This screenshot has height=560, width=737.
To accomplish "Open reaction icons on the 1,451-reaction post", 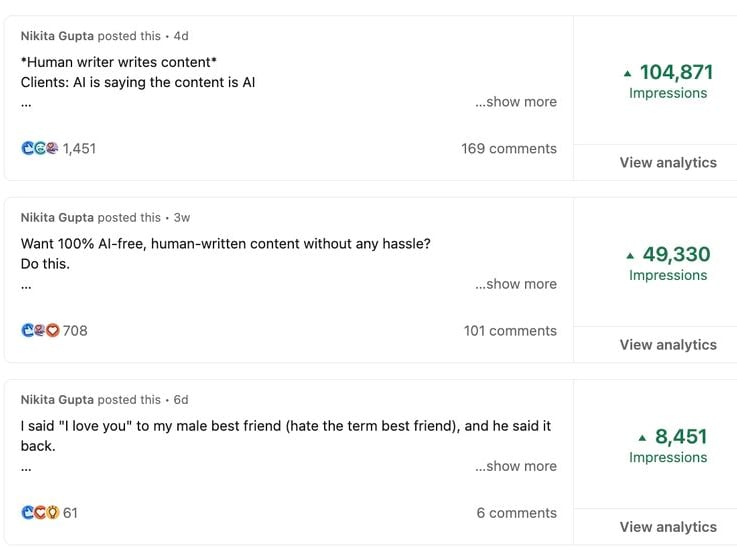I will click(40, 149).
